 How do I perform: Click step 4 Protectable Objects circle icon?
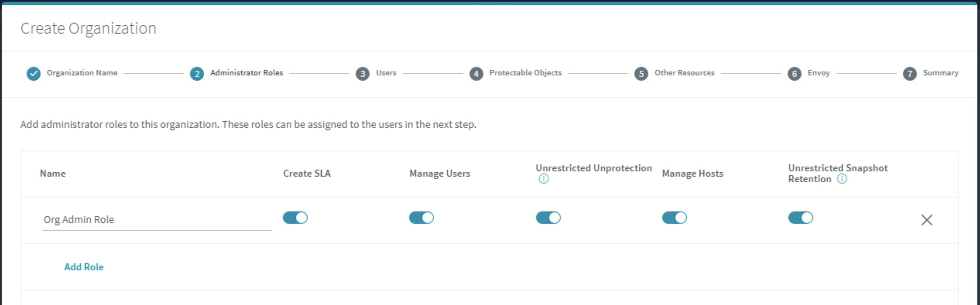tap(476, 73)
